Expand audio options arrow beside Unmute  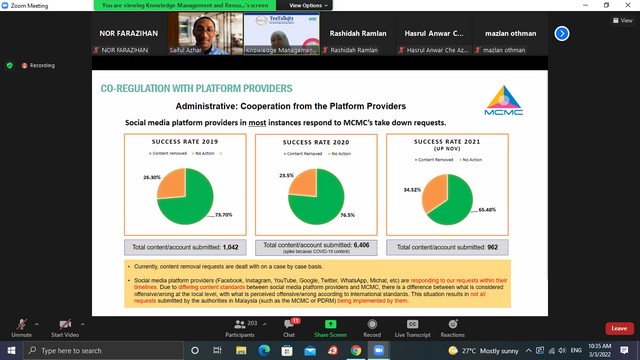tap(37, 324)
